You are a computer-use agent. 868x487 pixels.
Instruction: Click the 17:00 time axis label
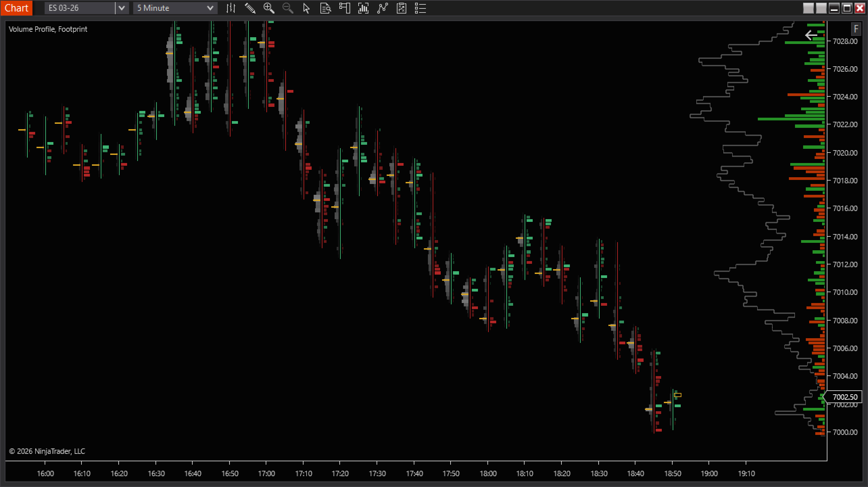click(x=266, y=474)
